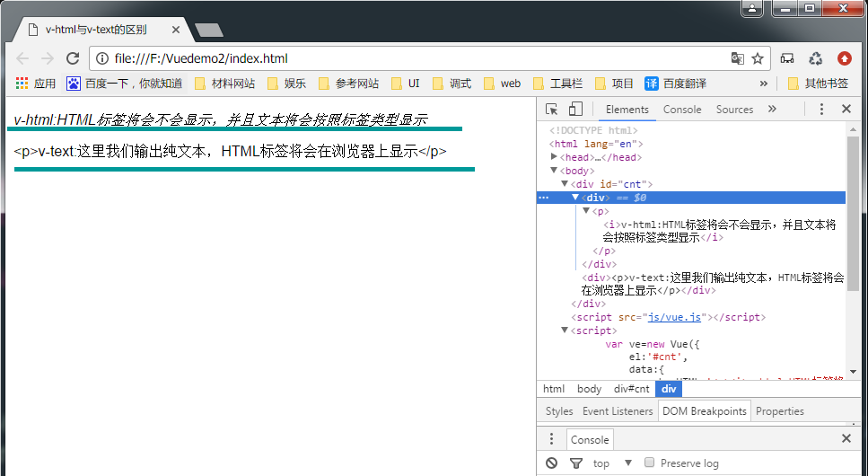
Task: Collapse the p node in DOM tree
Action: [x=586, y=210]
